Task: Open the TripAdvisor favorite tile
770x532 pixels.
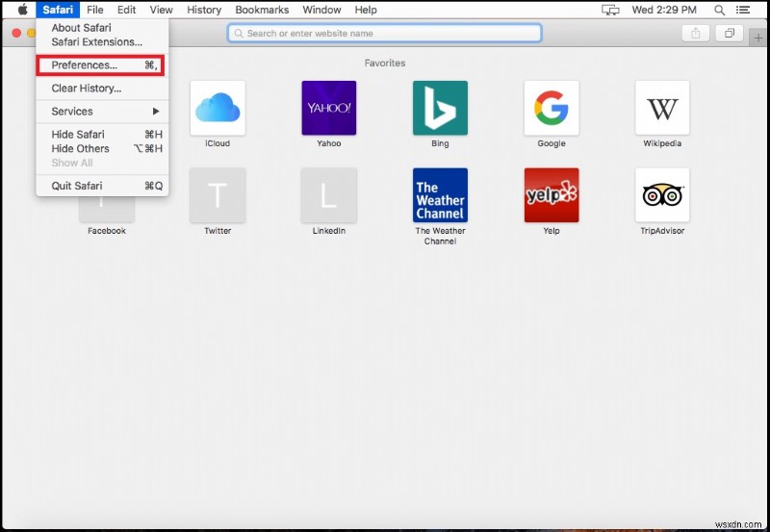Action: (662, 195)
